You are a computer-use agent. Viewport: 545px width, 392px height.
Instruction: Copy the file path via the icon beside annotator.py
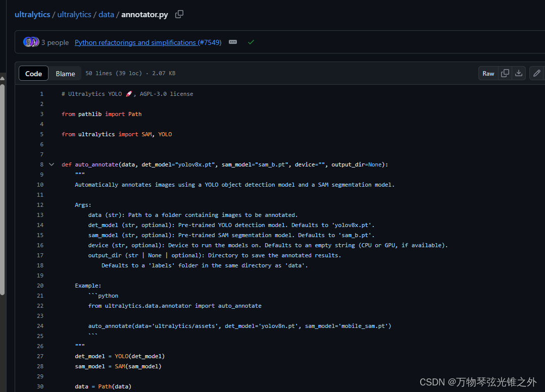click(179, 14)
